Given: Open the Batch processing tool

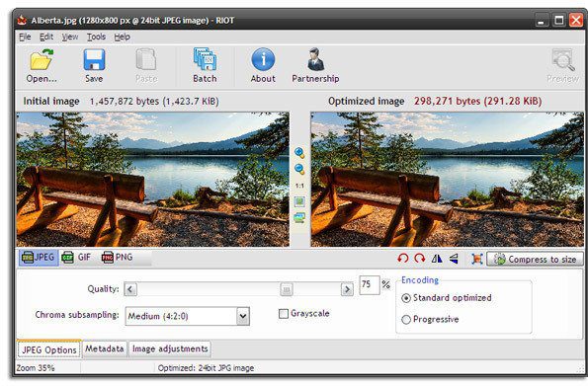Looking at the screenshot, I should [205, 59].
